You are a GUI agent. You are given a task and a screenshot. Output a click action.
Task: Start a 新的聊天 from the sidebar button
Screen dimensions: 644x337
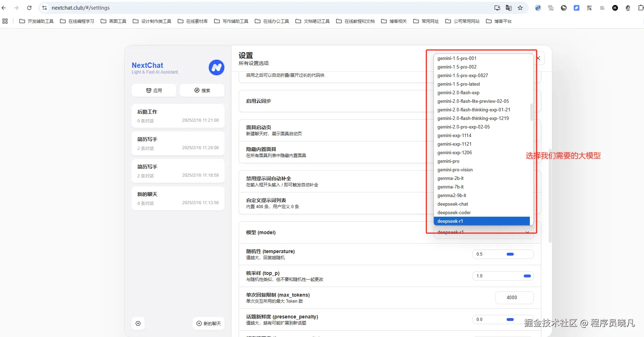pyautogui.click(x=209, y=323)
